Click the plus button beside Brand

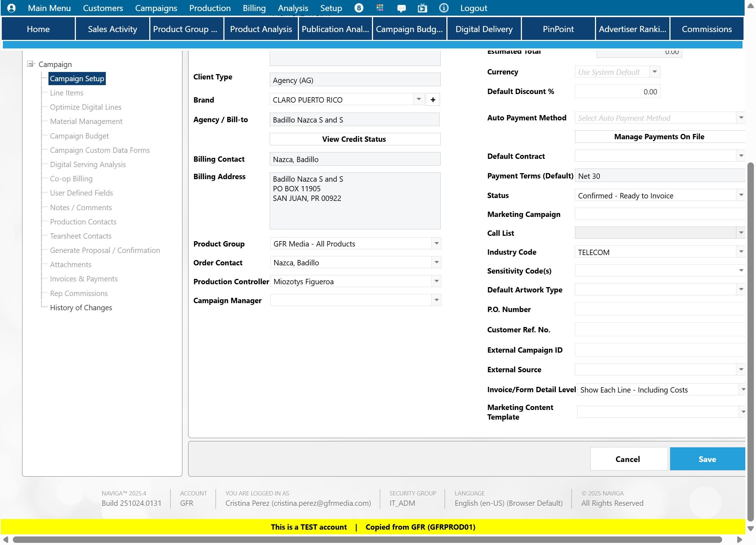tap(433, 100)
